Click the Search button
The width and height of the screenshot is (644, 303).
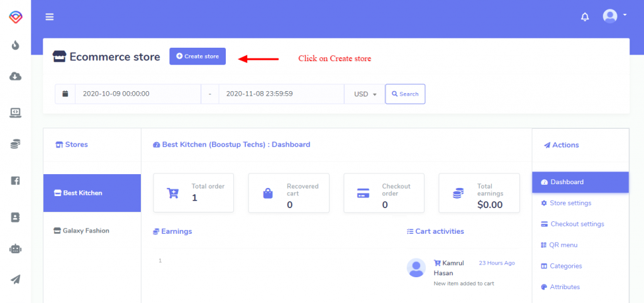(x=405, y=94)
